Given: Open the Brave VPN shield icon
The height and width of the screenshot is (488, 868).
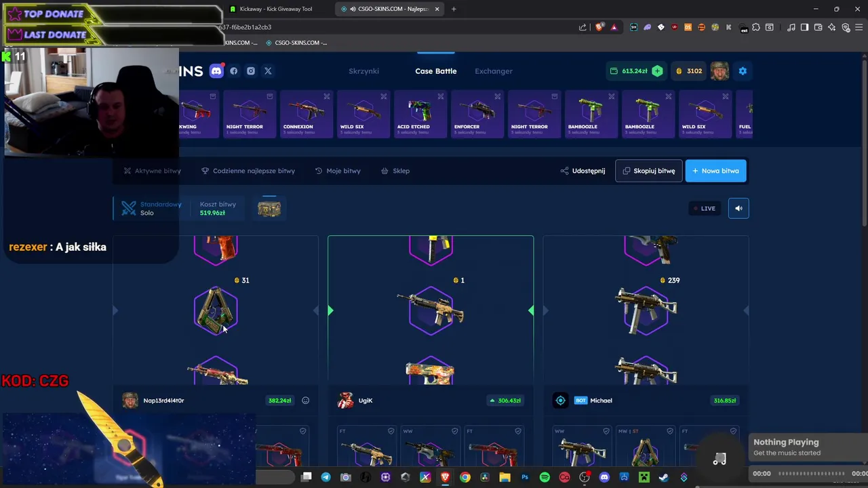Looking at the screenshot, I should click(x=846, y=27).
